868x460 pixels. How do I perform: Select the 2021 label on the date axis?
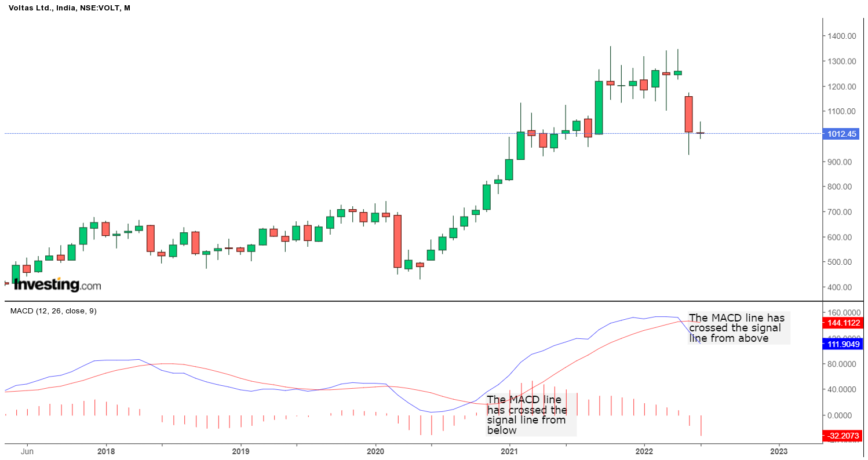coord(509,450)
